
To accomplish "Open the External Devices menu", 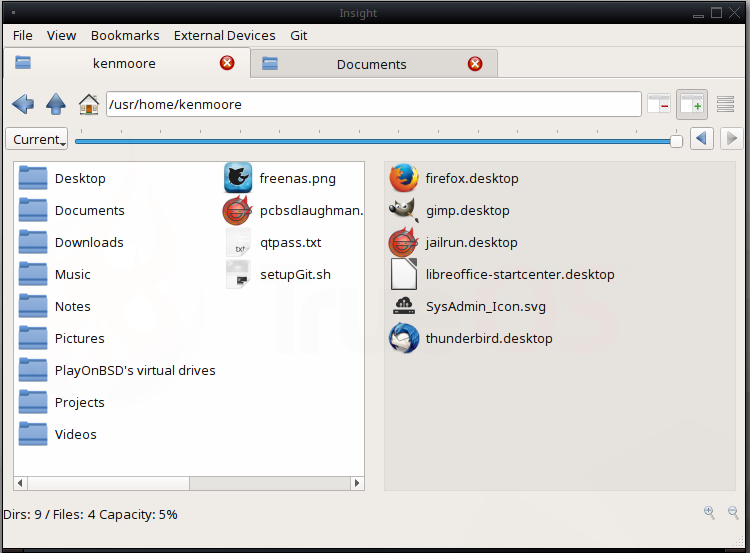I will point(226,35).
